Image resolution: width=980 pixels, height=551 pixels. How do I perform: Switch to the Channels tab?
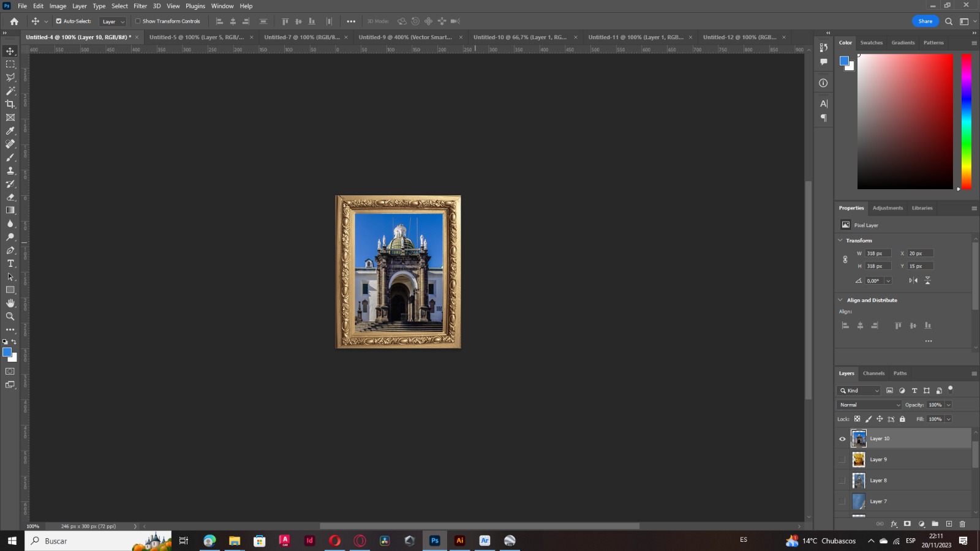pos(873,373)
